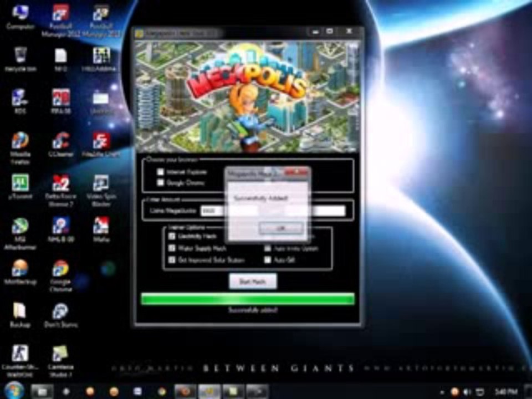Viewport: 532px width, 399px height.
Task: Click the Megabucks amount input field
Action: click(x=273, y=211)
